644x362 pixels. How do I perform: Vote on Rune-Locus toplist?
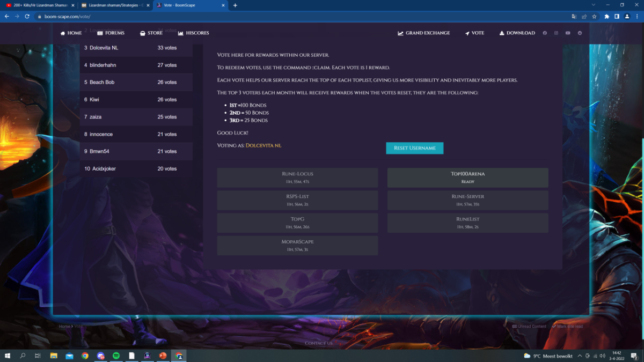pyautogui.click(x=297, y=178)
